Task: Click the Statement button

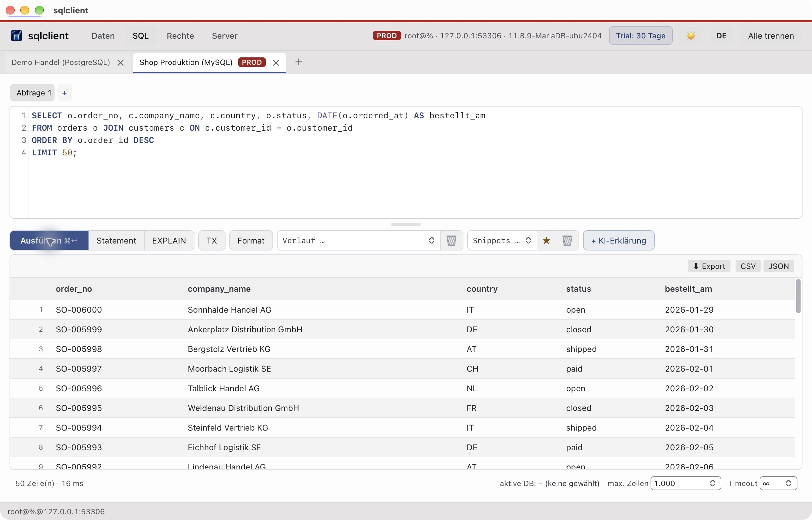Action: (x=116, y=240)
